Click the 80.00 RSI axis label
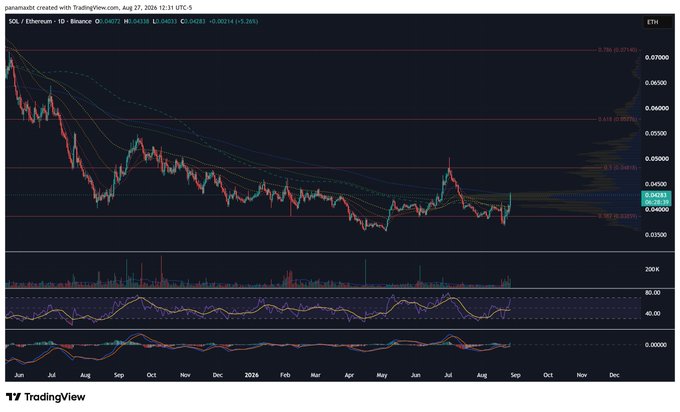Screen dimensions: 680x412 (653, 293)
